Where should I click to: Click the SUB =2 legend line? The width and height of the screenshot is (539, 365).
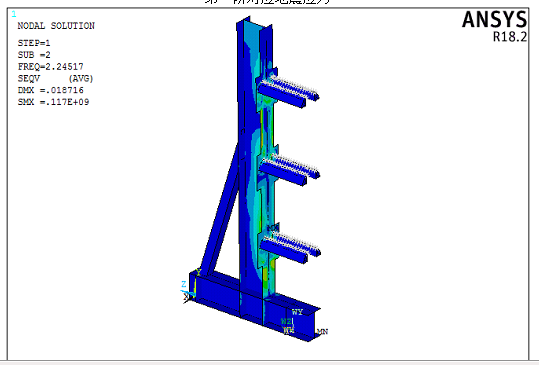point(34,55)
